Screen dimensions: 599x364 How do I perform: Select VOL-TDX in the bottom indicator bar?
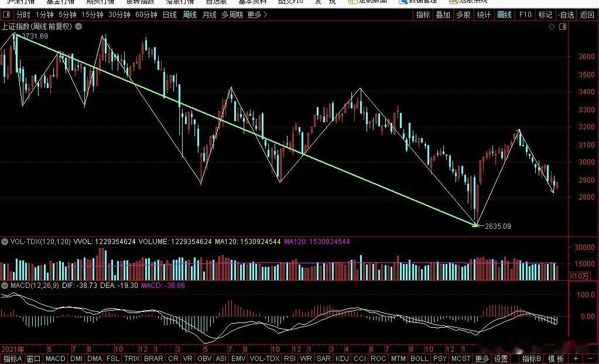(x=265, y=359)
